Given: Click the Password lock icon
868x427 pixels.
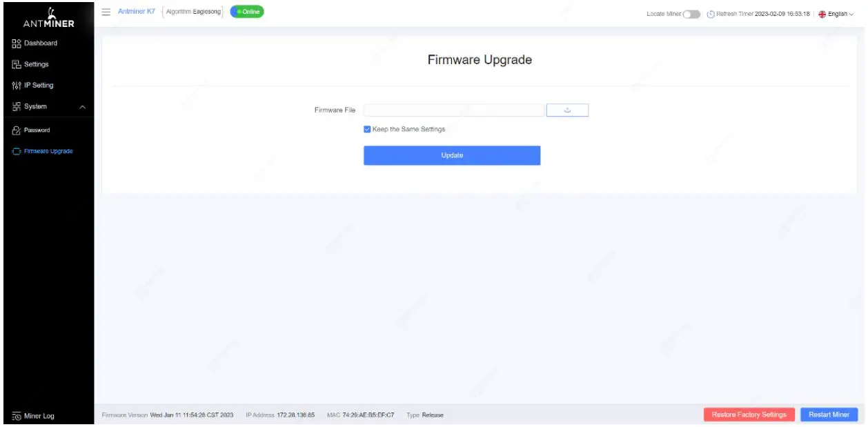Looking at the screenshot, I should click(17, 130).
